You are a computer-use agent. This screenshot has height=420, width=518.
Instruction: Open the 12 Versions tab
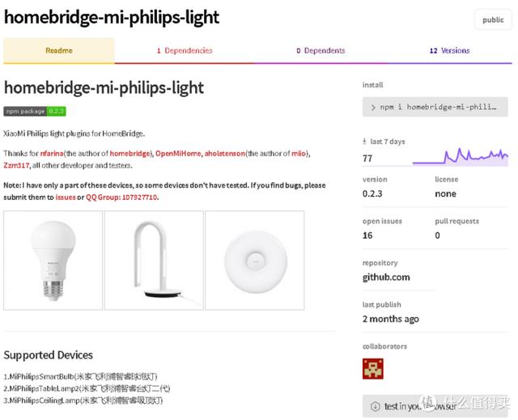[x=450, y=50]
